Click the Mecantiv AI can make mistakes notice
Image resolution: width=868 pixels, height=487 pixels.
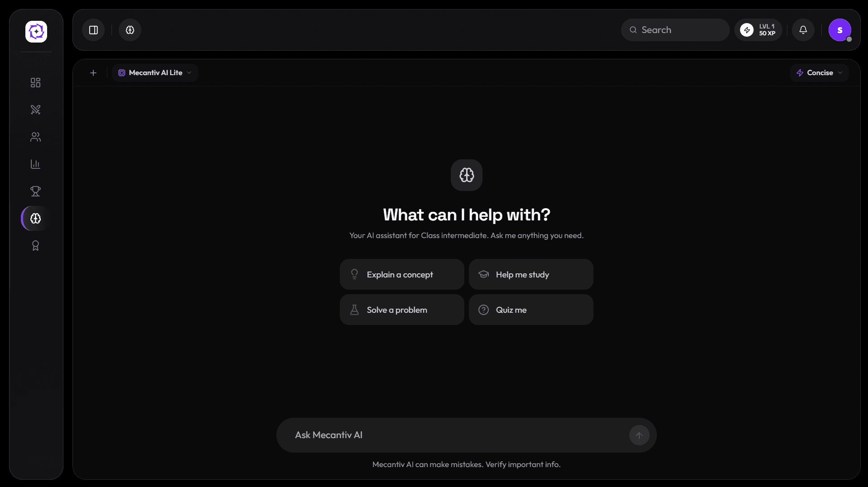[x=466, y=464]
